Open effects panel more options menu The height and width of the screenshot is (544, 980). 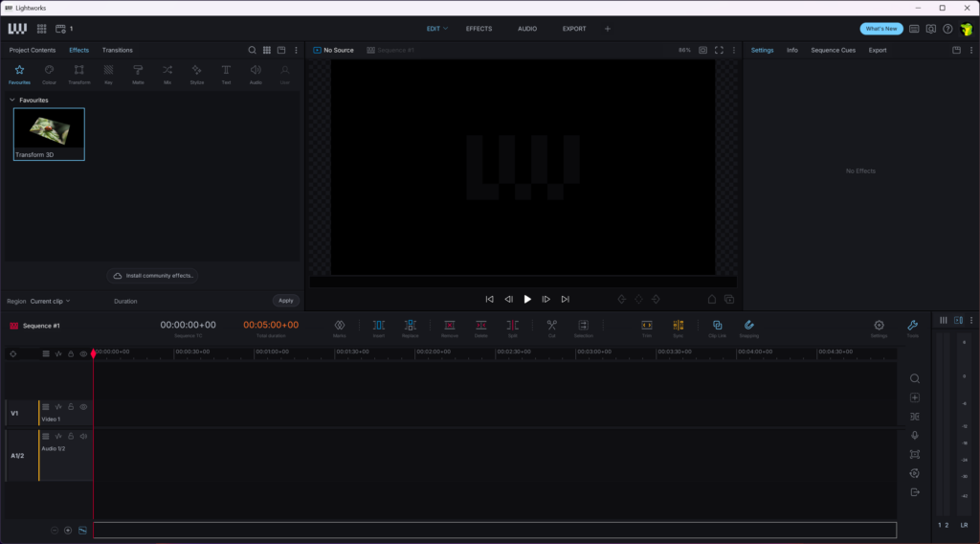click(x=297, y=50)
